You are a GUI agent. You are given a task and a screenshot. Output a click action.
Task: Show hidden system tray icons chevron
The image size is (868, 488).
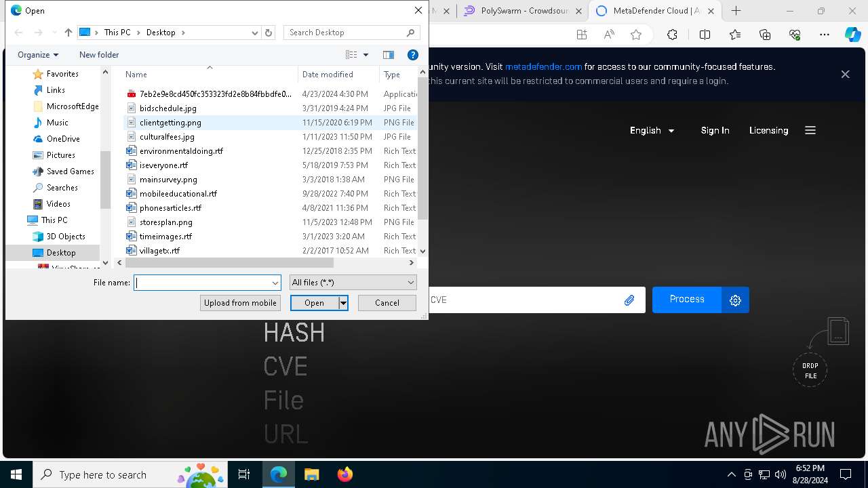pyautogui.click(x=731, y=474)
